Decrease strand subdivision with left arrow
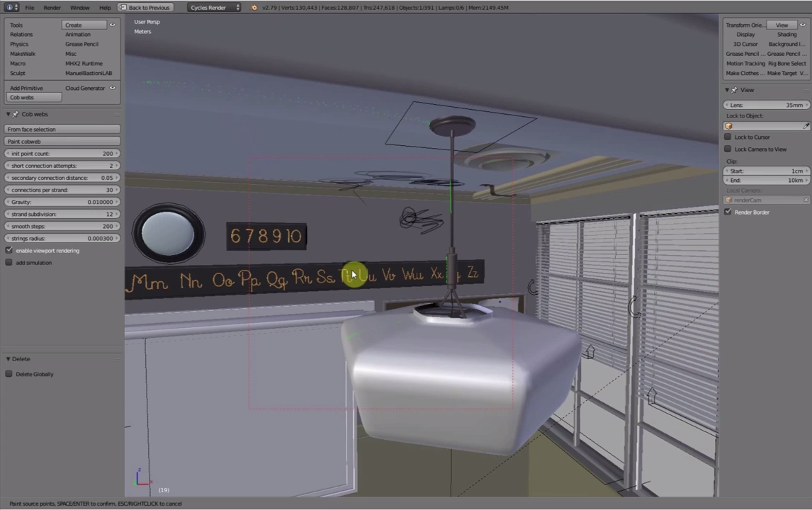Image resolution: width=812 pixels, height=510 pixels. click(x=7, y=215)
